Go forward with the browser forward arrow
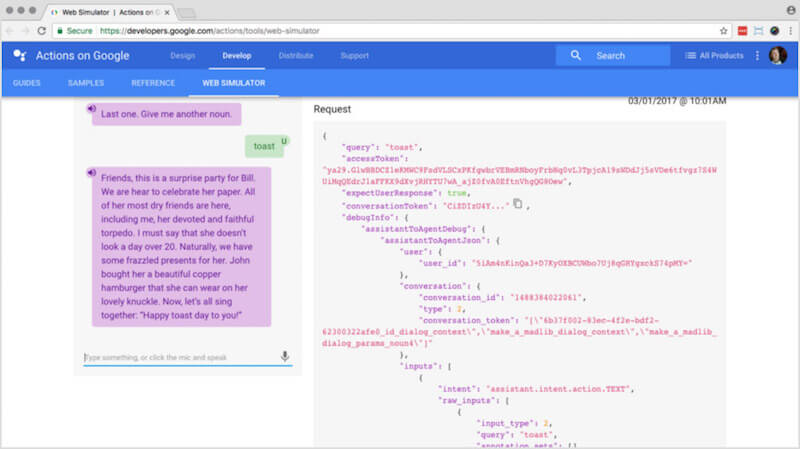This screenshot has width=800, height=449. 25,31
